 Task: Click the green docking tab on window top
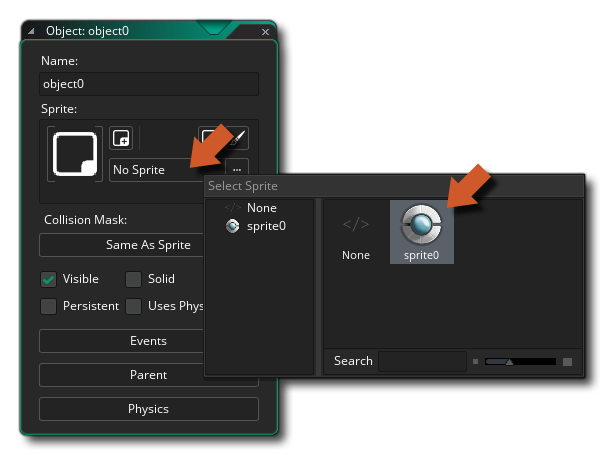point(213,28)
